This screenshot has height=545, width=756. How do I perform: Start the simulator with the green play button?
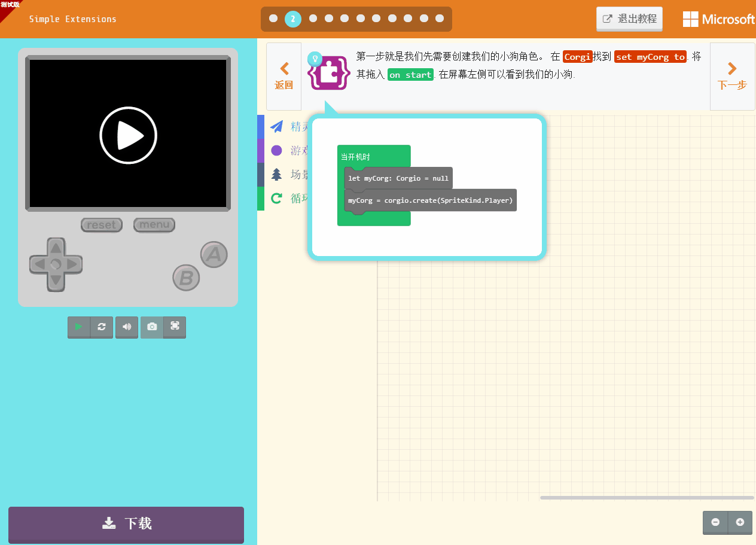click(78, 327)
